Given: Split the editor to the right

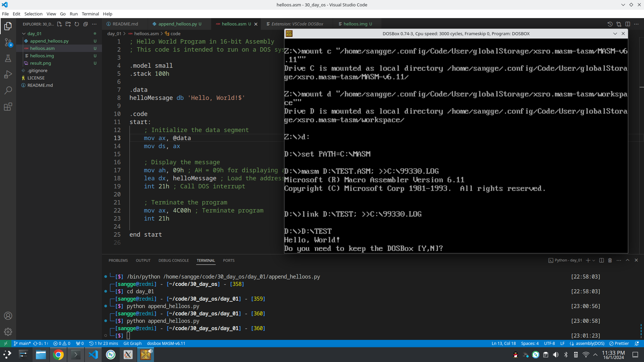Looking at the screenshot, I should [628, 24].
